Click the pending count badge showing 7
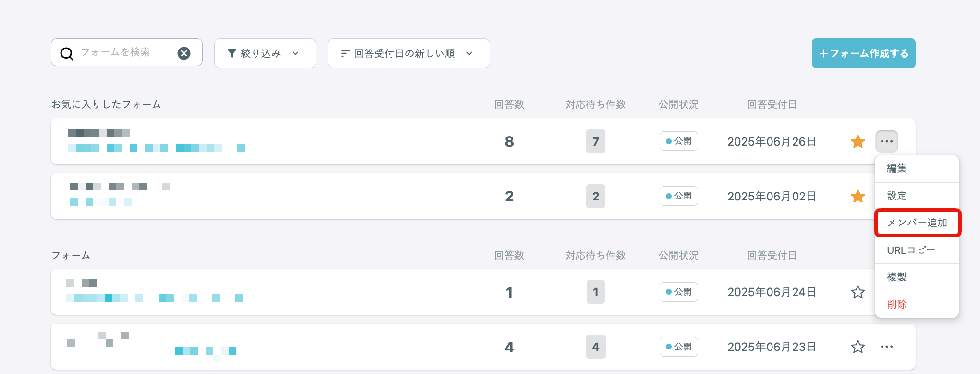The image size is (980, 374). (x=596, y=141)
